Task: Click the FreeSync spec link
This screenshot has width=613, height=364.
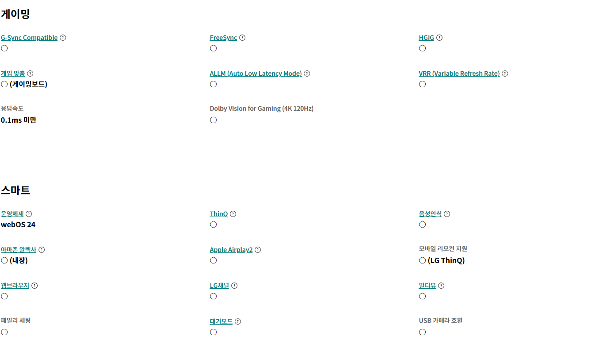Action: pyautogui.click(x=223, y=38)
